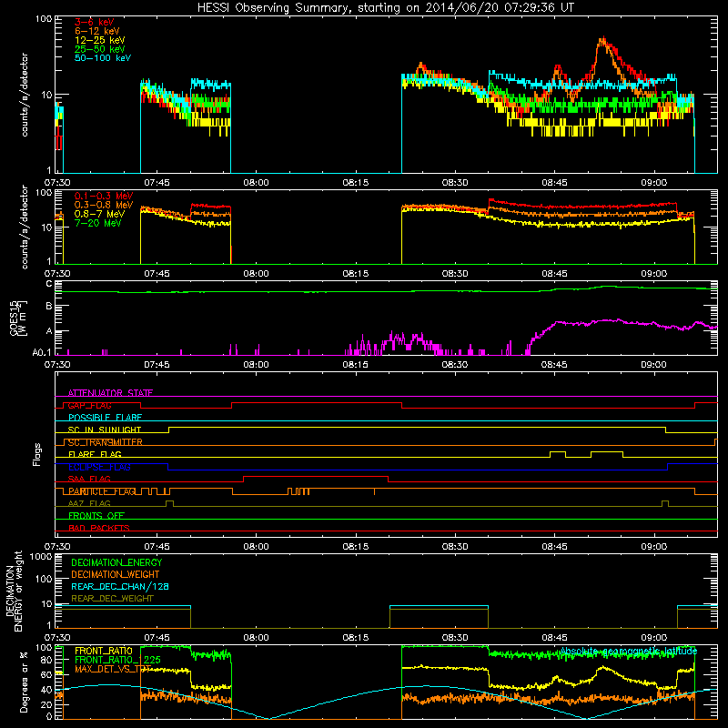This screenshot has height=728, width=728.
Task: Select the GAP_FLAG label
Action: tap(89, 405)
